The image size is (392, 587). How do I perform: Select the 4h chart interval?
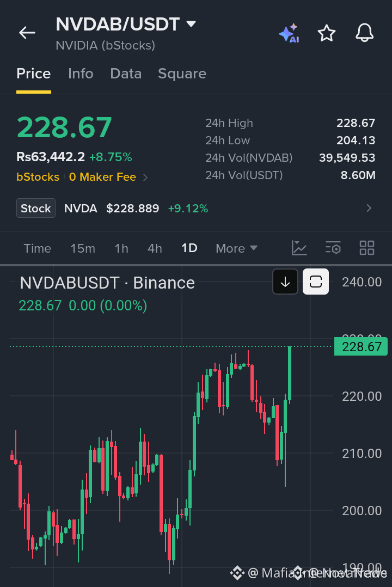155,248
